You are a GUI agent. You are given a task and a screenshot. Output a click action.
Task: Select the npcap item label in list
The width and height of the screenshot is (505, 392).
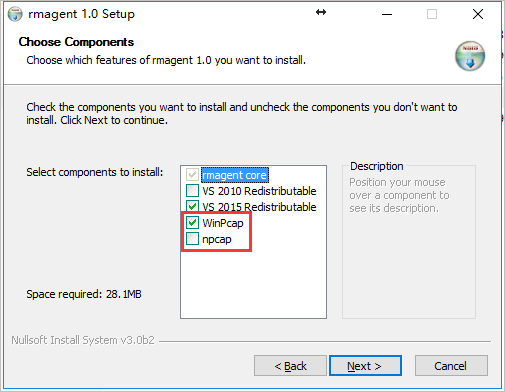pos(217,239)
